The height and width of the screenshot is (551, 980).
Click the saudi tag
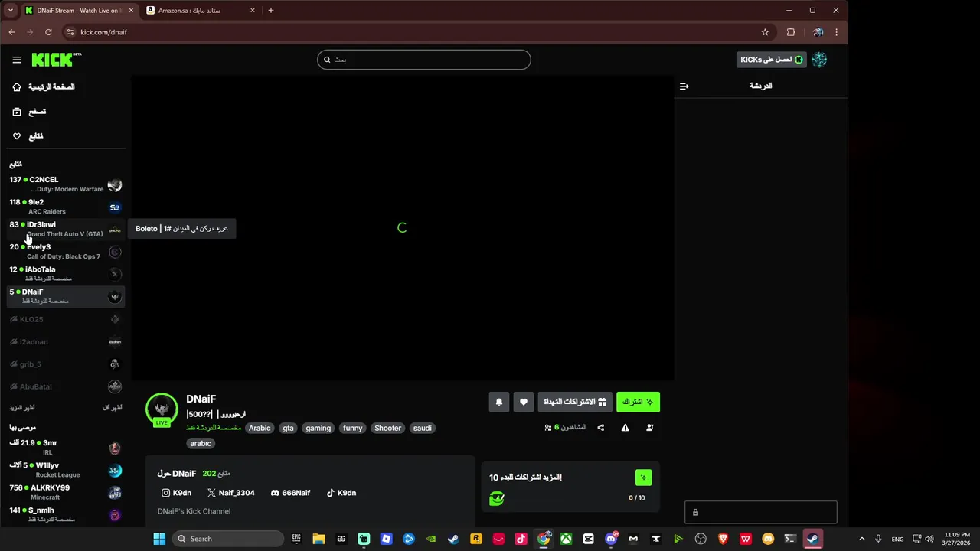423,429
